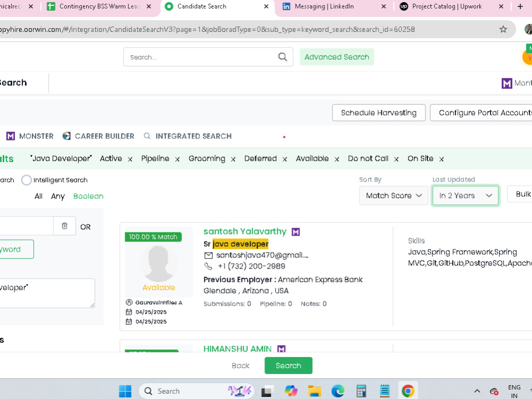This screenshot has width=532, height=399.
Task: Click the Advanced Search button
Action: pos(337,57)
